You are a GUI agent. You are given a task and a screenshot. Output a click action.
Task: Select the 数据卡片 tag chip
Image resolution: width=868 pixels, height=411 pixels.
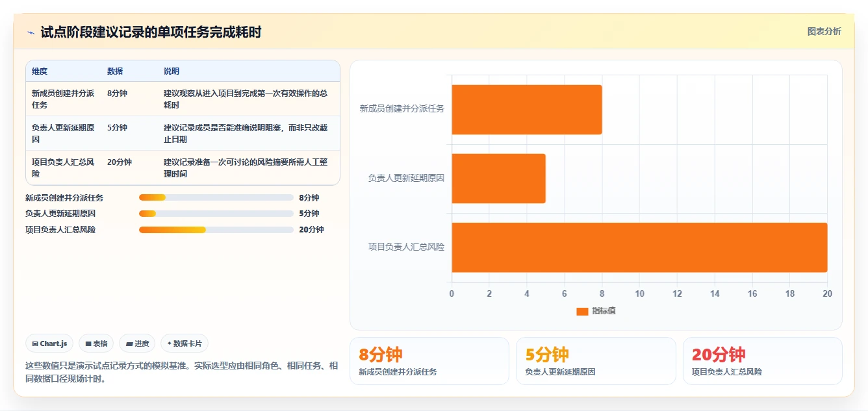click(x=185, y=343)
